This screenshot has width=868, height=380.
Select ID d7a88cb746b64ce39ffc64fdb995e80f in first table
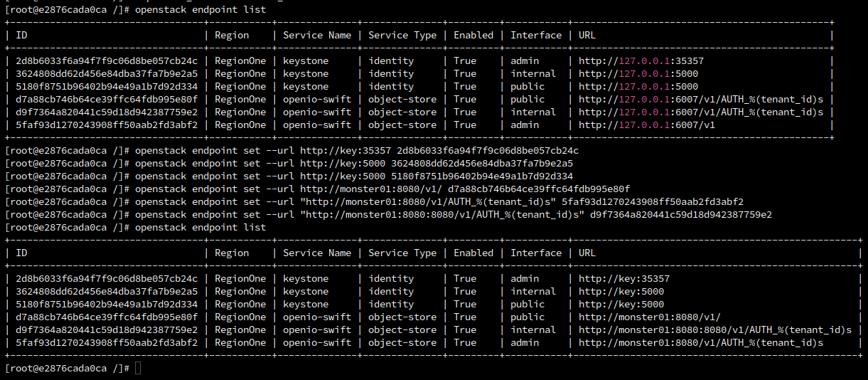[x=107, y=99]
